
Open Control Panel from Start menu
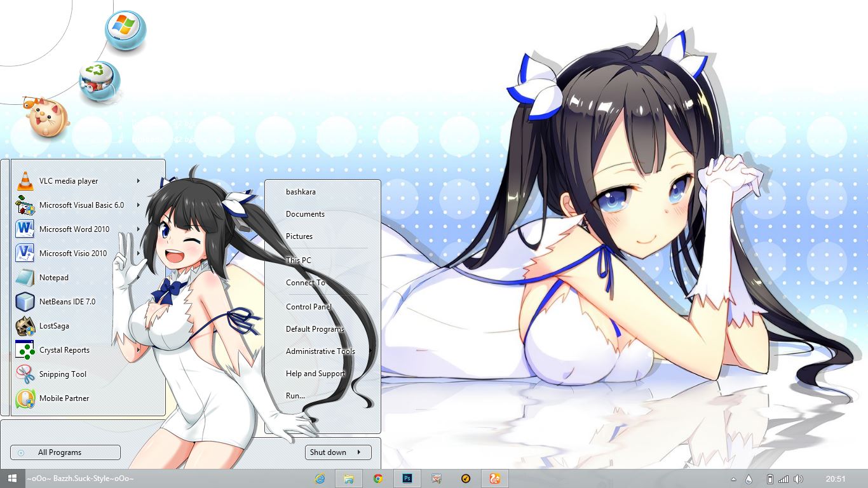(x=309, y=307)
